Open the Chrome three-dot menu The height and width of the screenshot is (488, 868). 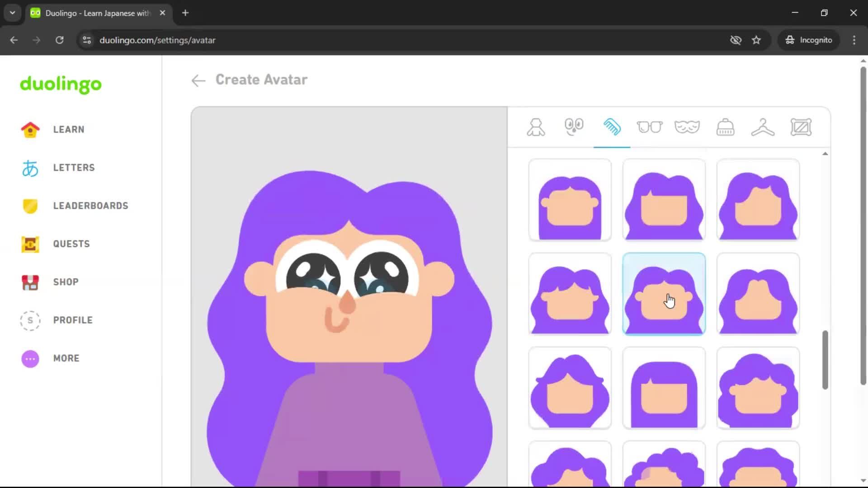(x=854, y=40)
